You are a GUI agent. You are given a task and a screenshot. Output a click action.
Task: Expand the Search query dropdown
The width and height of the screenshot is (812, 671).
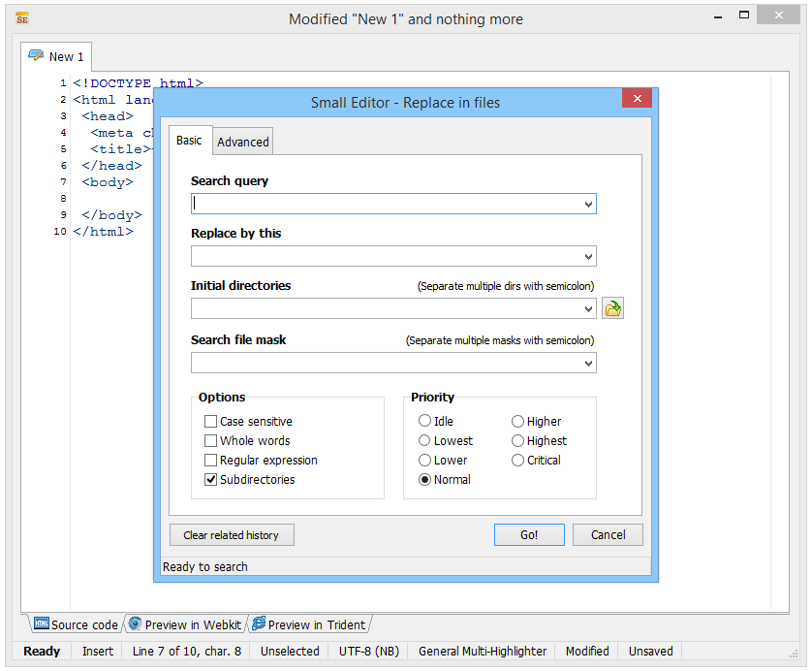588,205
